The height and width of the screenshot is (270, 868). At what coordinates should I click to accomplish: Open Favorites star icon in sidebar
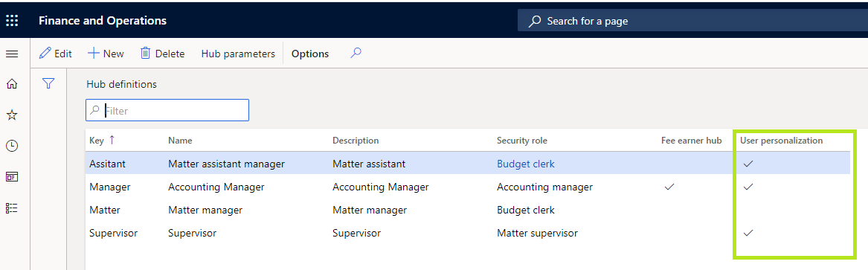12,115
